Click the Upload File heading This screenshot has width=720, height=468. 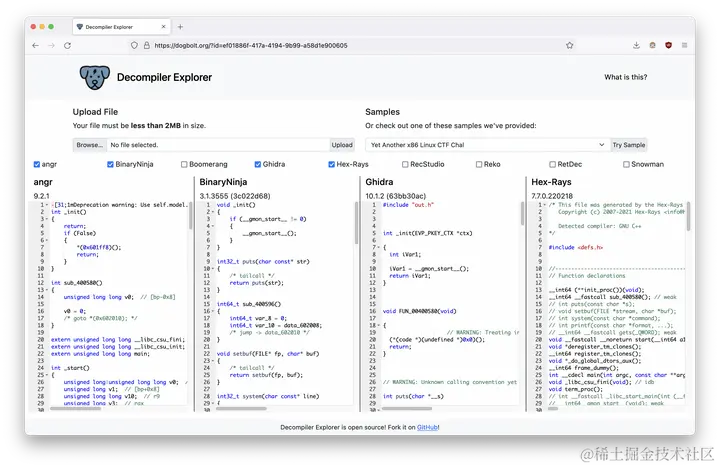coord(95,112)
